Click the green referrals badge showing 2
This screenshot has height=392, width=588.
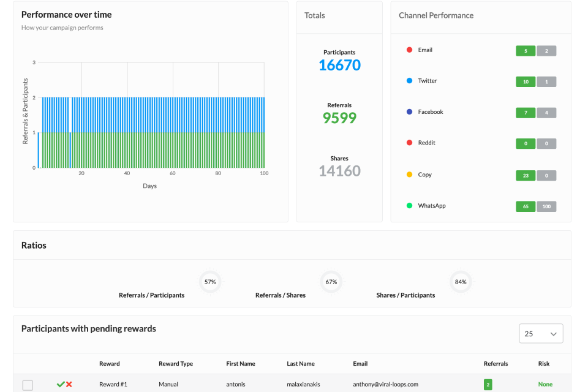pyautogui.click(x=488, y=385)
